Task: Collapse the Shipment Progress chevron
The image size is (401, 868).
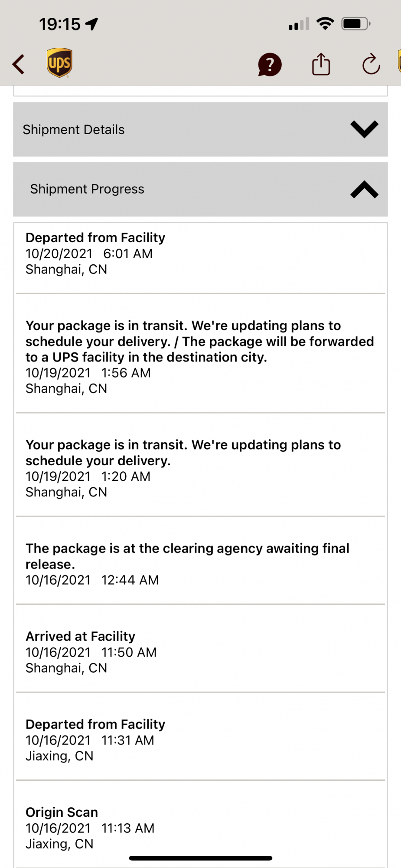Action: 364,189
